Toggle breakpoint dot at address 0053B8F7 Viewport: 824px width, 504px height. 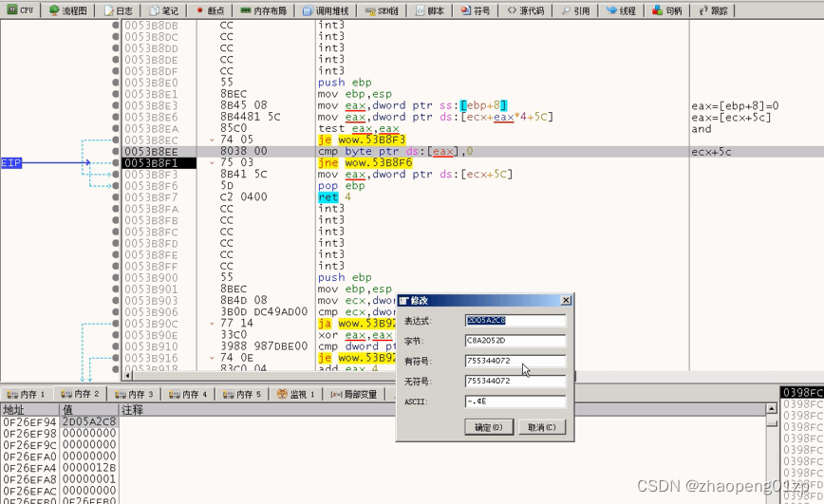pyautogui.click(x=115, y=197)
